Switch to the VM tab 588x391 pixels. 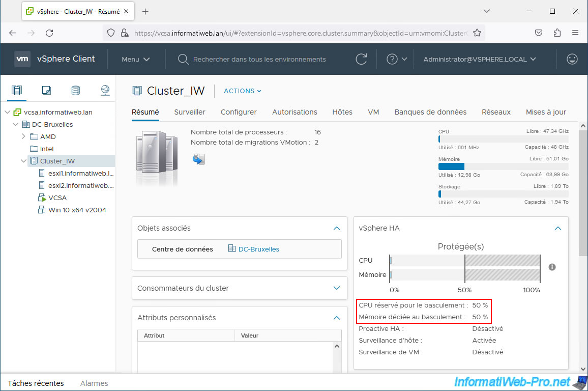coord(373,112)
